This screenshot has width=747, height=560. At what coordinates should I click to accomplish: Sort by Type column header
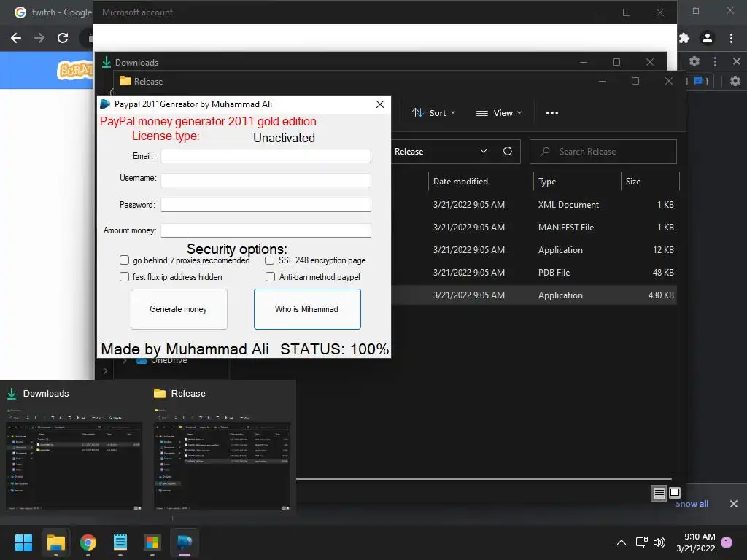click(577, 182)
